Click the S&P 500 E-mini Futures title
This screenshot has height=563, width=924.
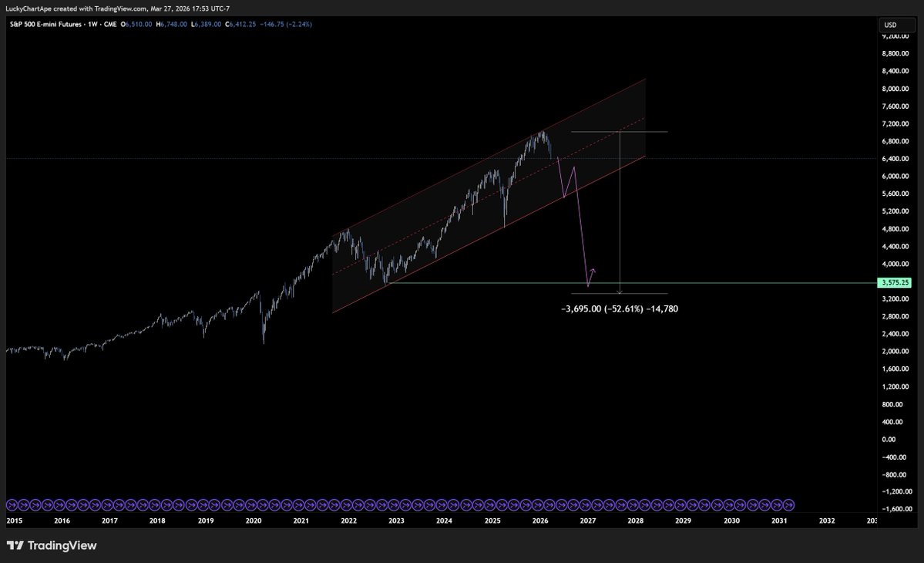[x=45, y=24]
